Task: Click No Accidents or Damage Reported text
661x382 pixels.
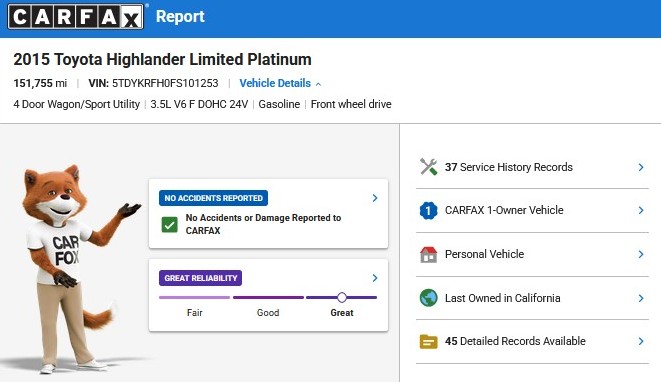Action: coord(263,224)
